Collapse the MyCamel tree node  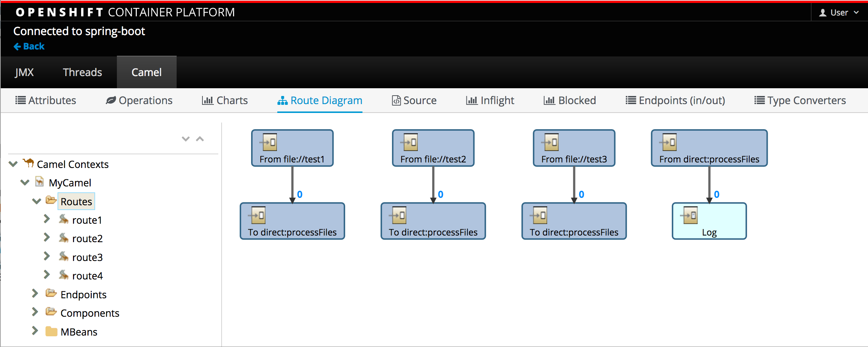coord(25,182)
